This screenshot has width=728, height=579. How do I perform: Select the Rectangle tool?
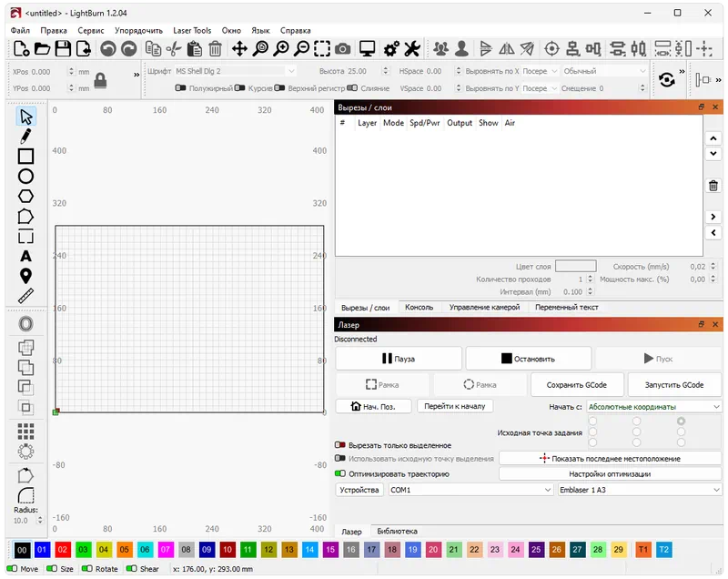tap(26, 156)
